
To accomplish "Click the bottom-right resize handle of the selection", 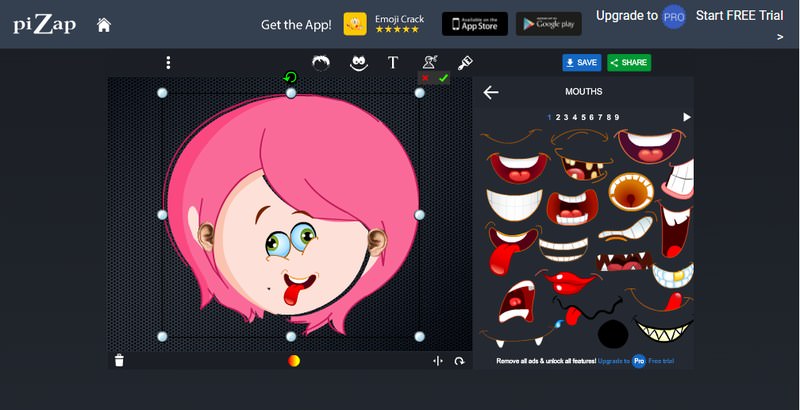I will [x=419, y=337].
